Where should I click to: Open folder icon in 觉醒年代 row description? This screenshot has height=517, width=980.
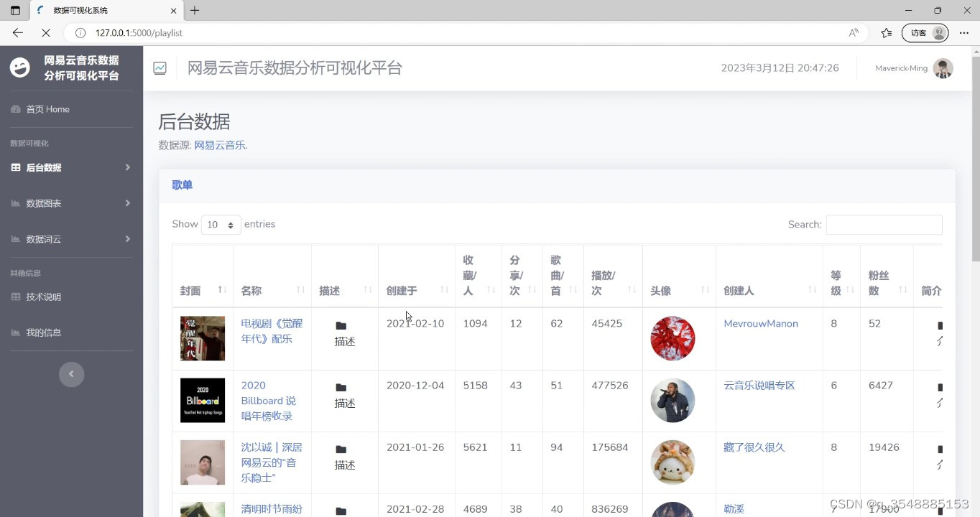pyautogui.click(x=341, y=326)
